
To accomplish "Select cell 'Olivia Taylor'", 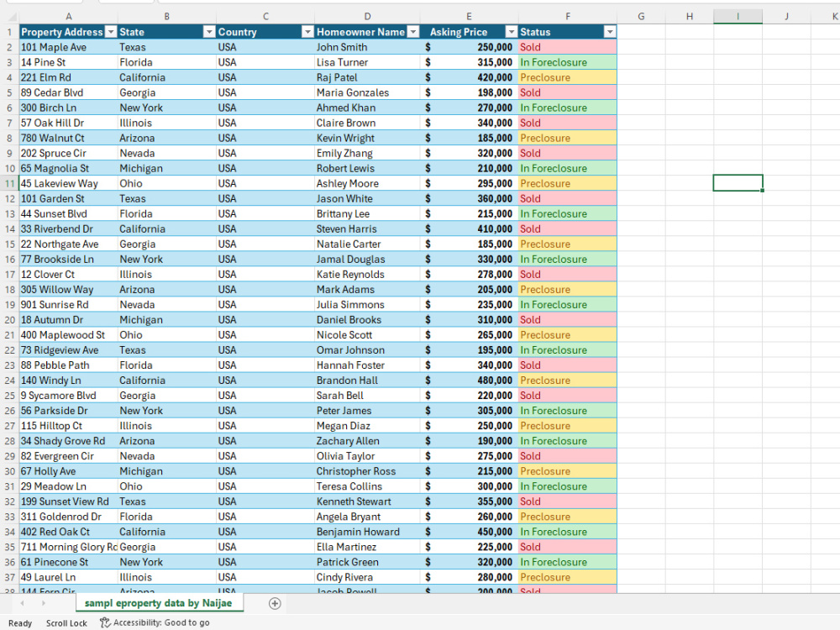I will pos(367,456).
